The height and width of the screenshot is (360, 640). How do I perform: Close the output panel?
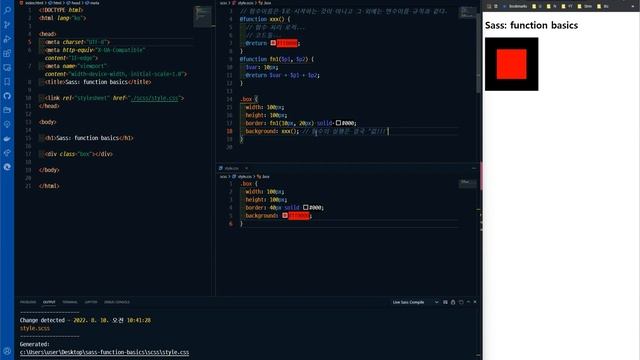(x=475, y=302)
